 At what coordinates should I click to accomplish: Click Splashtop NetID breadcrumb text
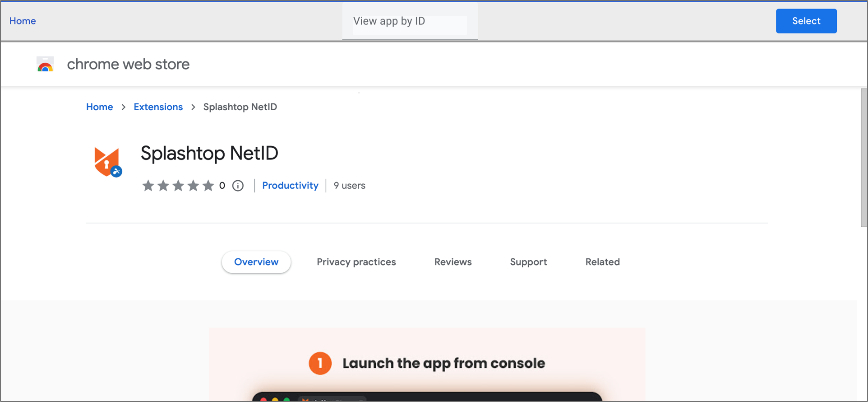240,107
